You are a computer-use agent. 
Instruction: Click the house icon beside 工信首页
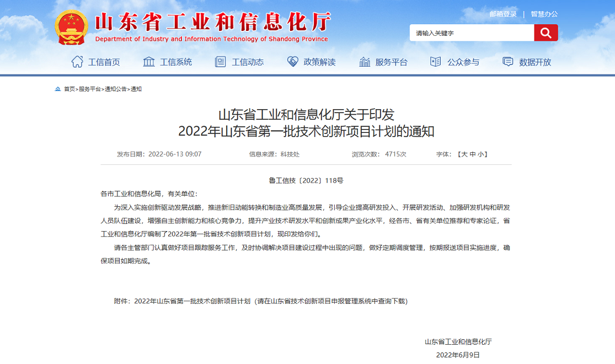(77, 62)
